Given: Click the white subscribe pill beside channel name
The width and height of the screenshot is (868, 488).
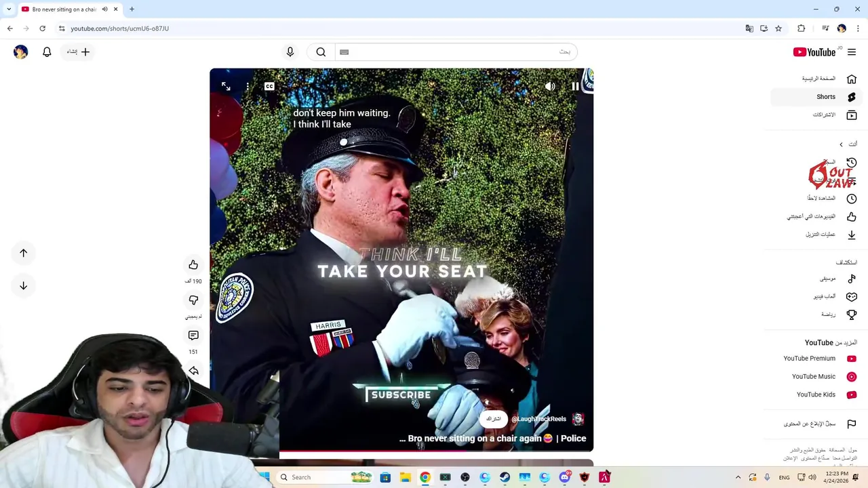Looking at the screenshot, I should (x=494, y=419).
